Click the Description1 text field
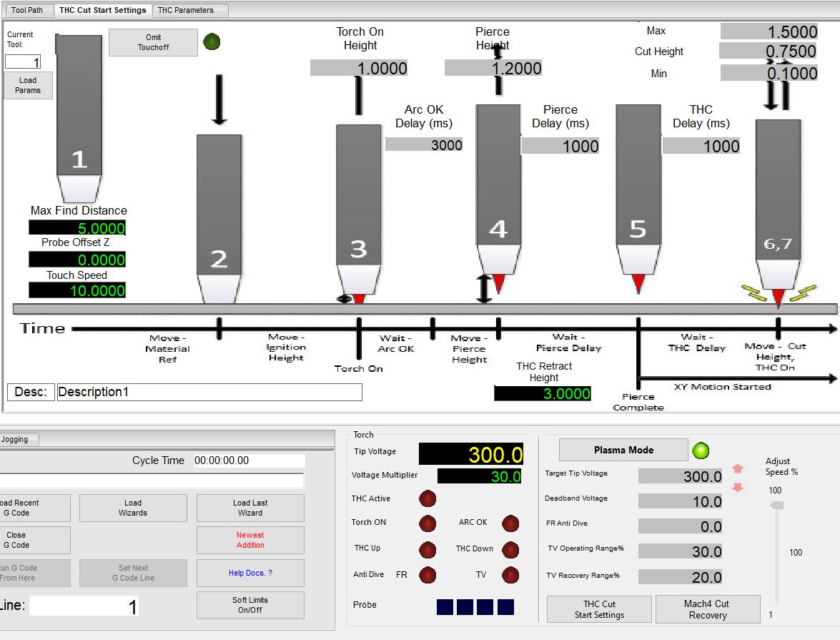 209,392
